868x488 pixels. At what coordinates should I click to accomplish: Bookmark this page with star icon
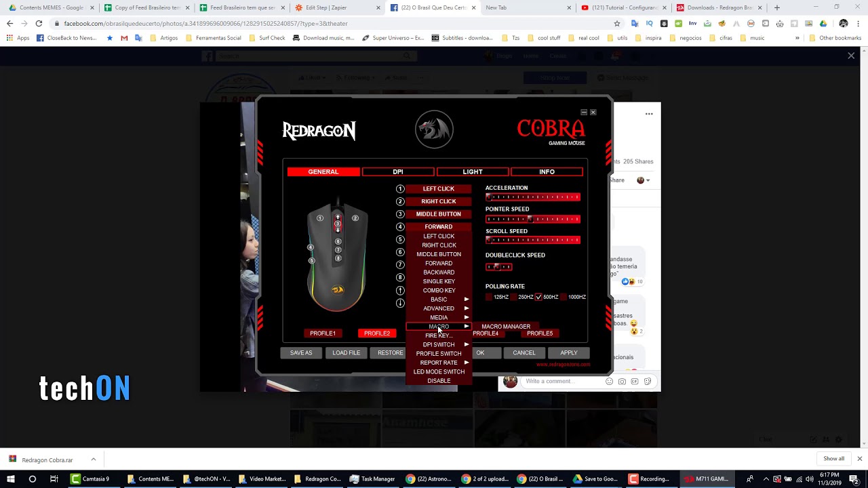tap(616, 23)
